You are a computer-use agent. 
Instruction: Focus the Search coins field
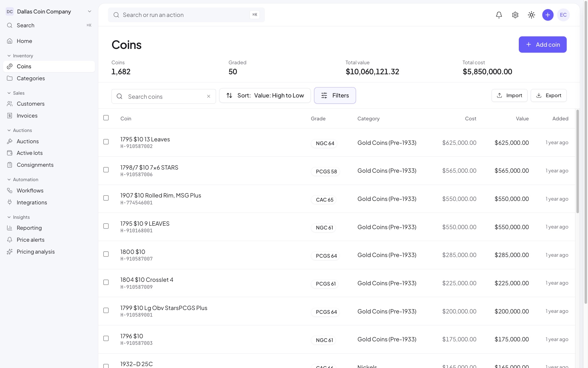[163, 97]
